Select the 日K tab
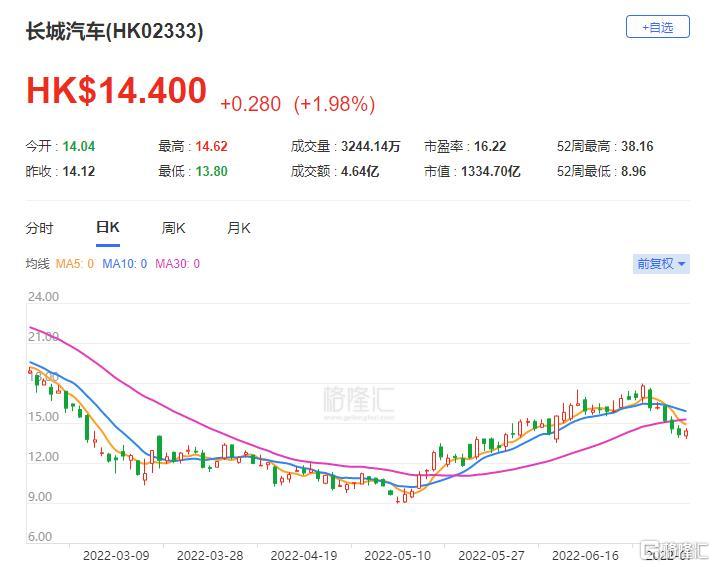This screenshot has height=567, width=715. click(x=108, y=227)
